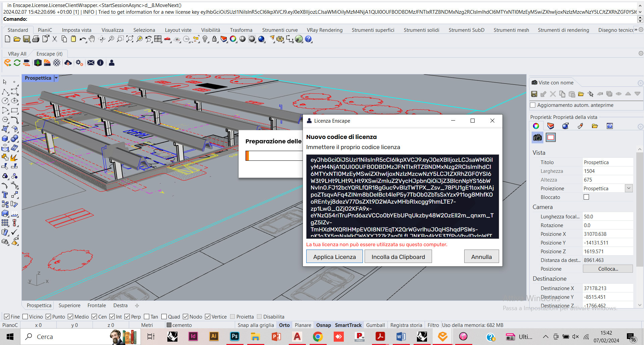Enable the Vicino osnap checkbox
Image resolution: width=644 pixels, height=345 pixels.
(x=25, y=317)
